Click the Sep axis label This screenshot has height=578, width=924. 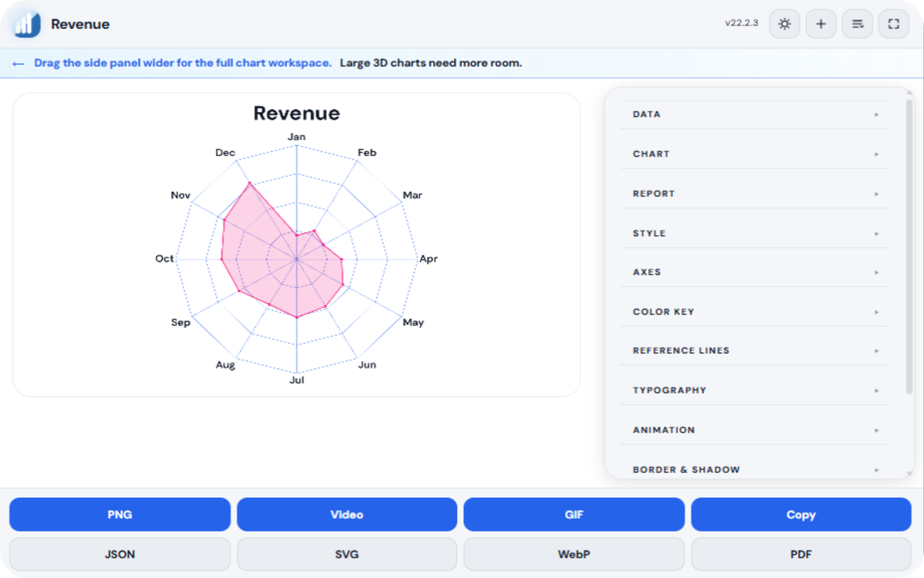point(180,322)
